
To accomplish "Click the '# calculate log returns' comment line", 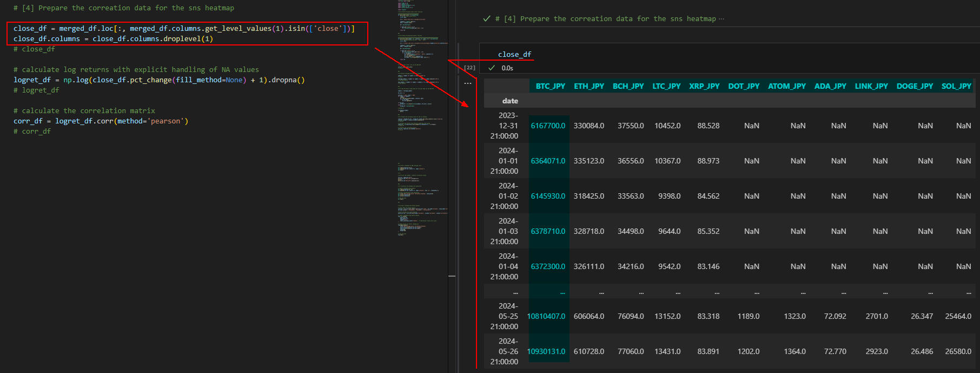I will (x=136, y=70).
